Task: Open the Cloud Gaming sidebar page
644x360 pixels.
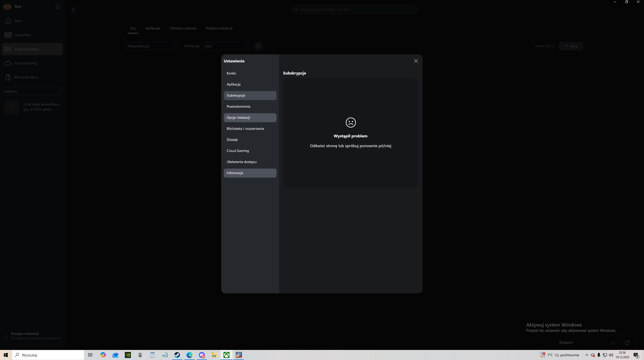Action: click(x=25, y=63)
